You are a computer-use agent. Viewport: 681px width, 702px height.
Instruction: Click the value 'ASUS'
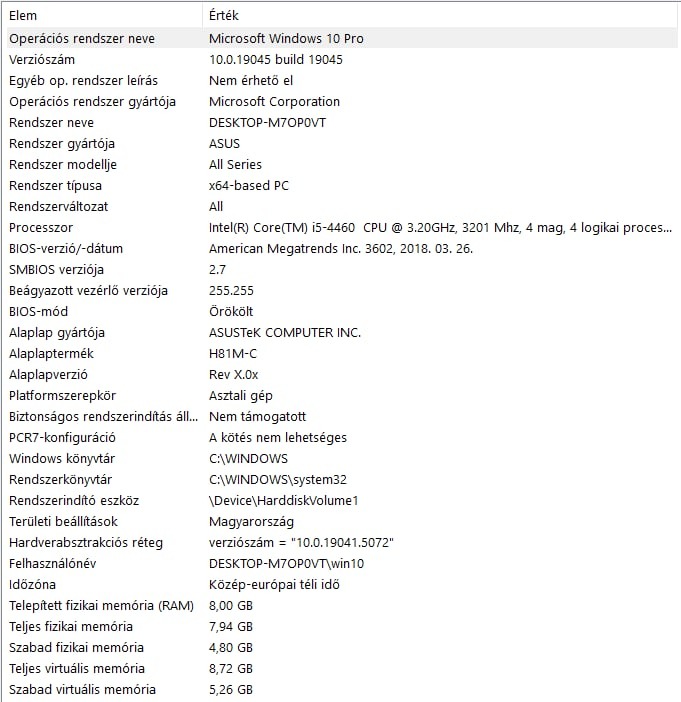[x=224, y=144]
